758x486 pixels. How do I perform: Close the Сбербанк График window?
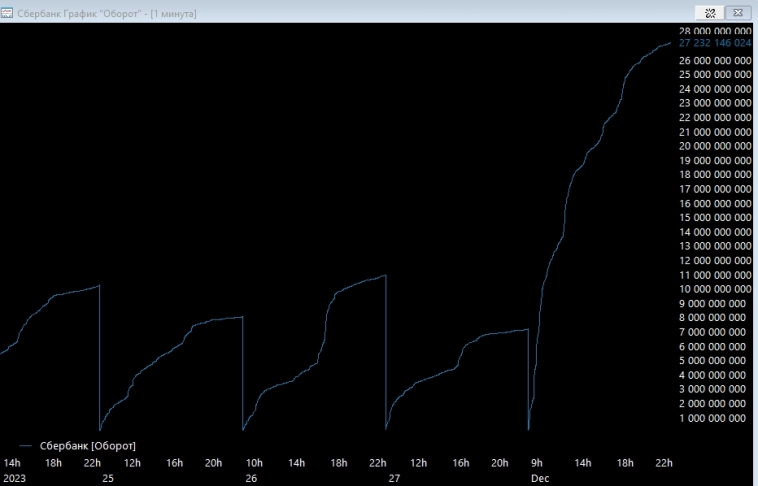(739, 14)
